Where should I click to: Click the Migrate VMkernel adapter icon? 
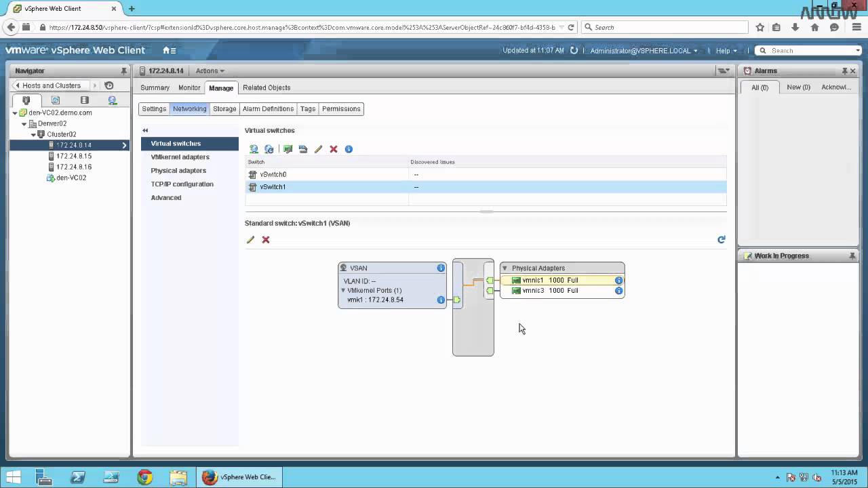click(x=303, y=149)
